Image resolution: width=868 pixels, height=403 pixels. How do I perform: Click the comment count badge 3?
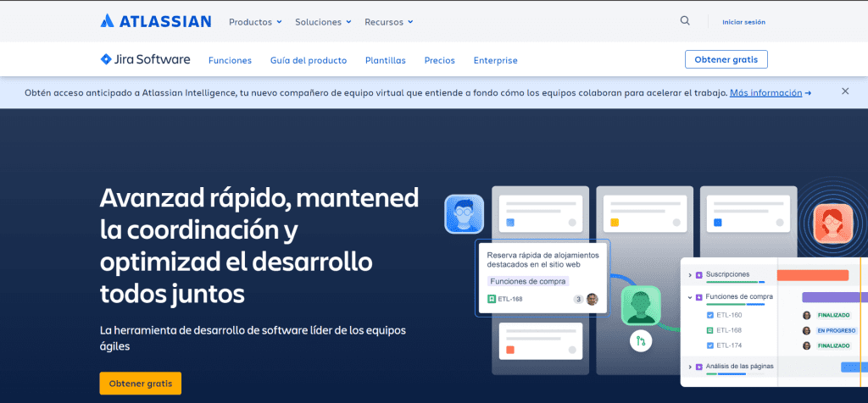578,299
